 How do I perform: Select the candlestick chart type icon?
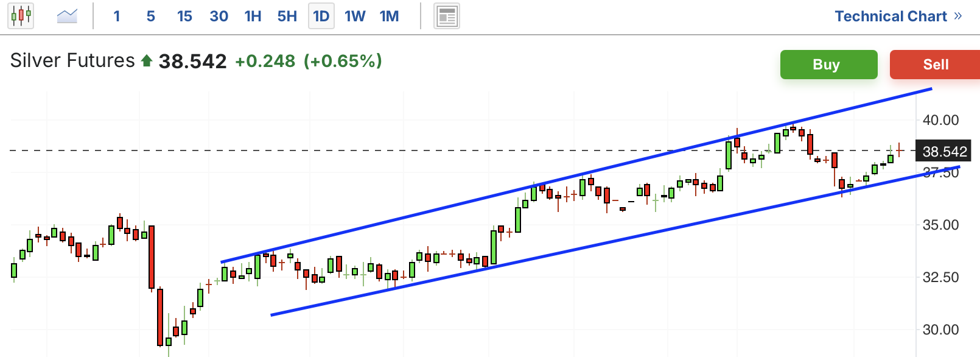[x=21, y=16]
